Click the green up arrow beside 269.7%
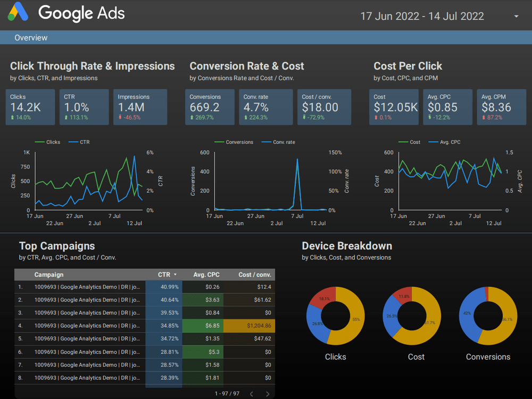532x399 pixels. pos(192,118)
